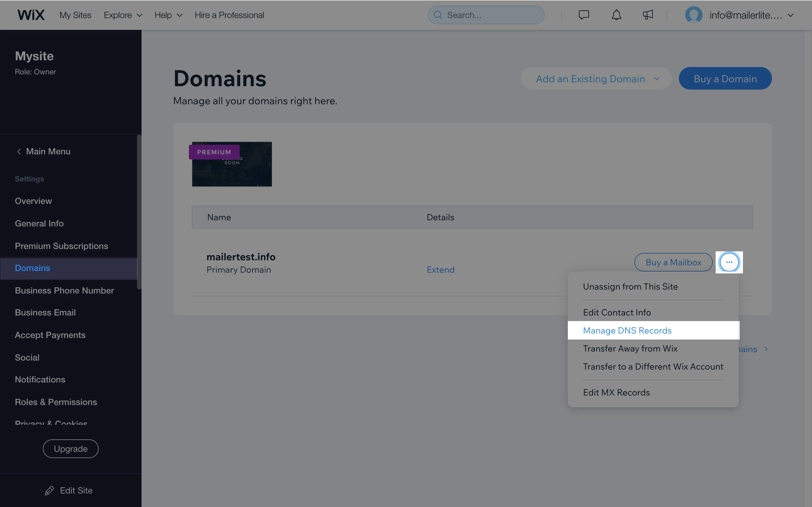Viewport: 812px width, 507px height.
Task: Select Manage DNS Records
Action: (x=627, y=331)
